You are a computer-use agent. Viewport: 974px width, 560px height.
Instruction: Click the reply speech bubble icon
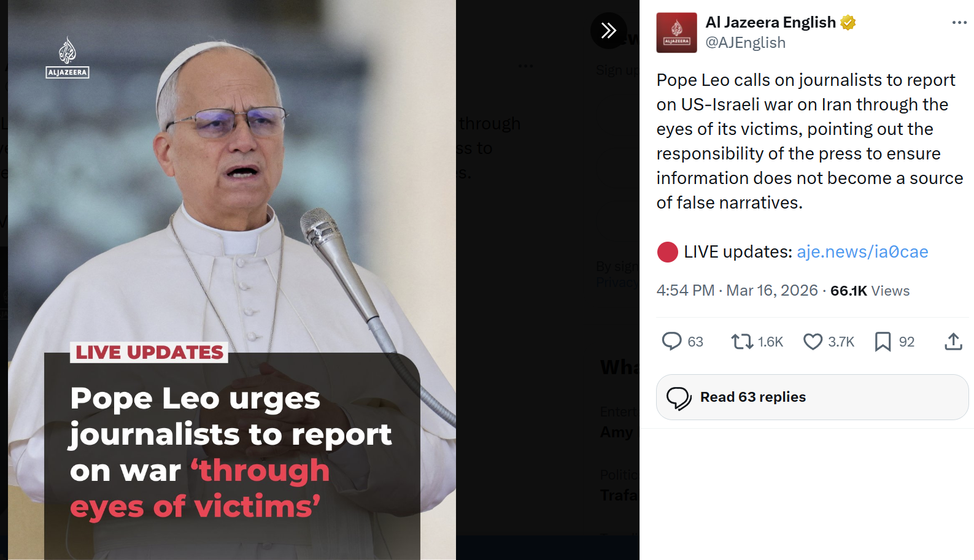click(x=671, y=341)
